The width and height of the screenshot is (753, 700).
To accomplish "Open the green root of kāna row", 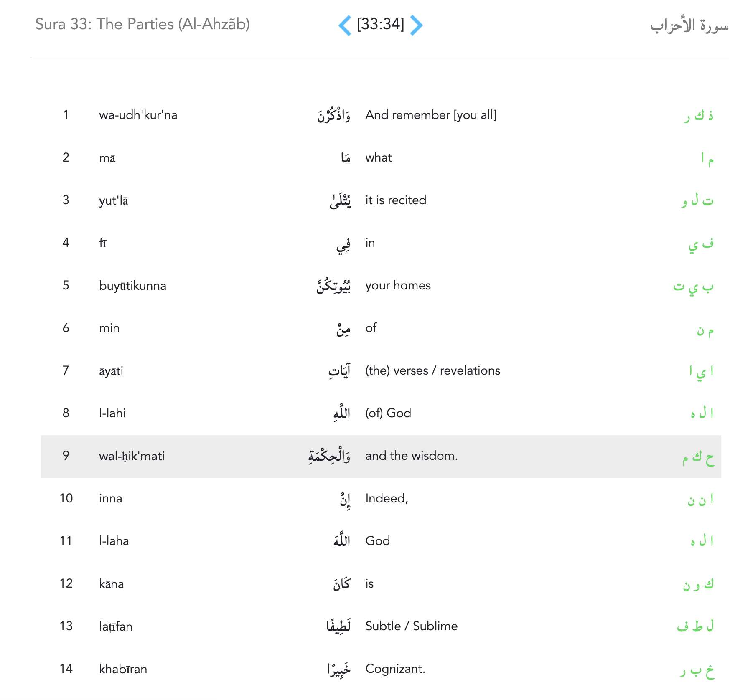I will 698,584.
